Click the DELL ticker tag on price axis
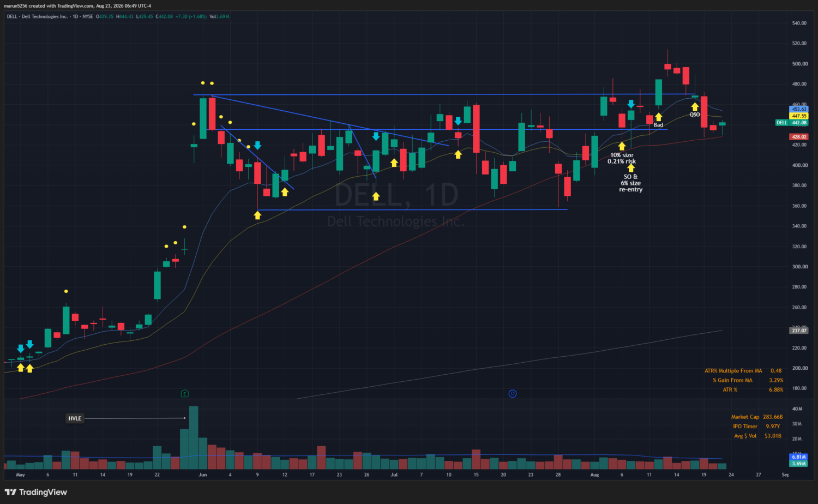The image size is (818, 504). (782, 123)
